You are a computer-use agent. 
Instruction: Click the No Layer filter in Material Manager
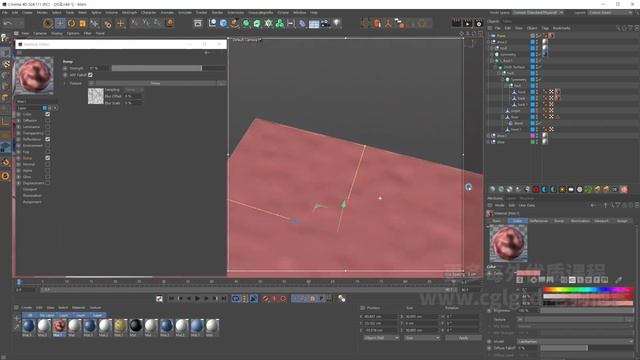[x=47, y=315]
